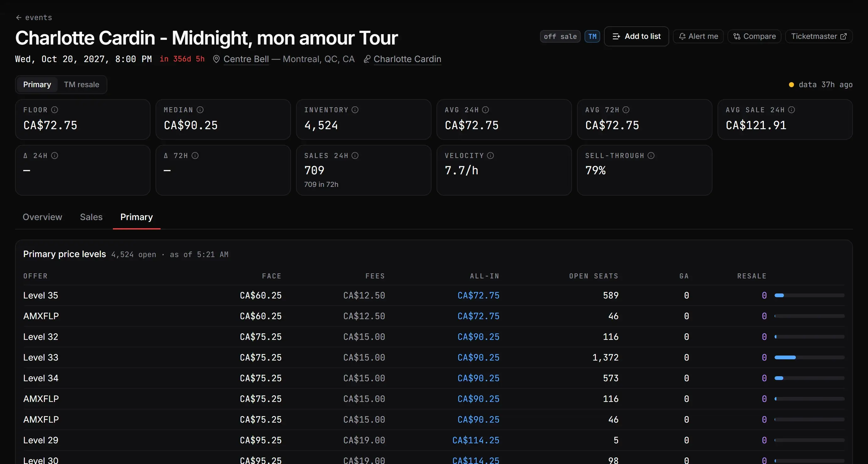
Task: Open info icon for SALES 24H card
Action: coord(355,156)
